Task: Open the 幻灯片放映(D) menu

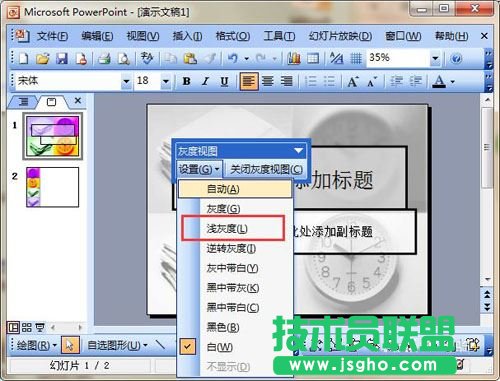Action: pos(340,36)
